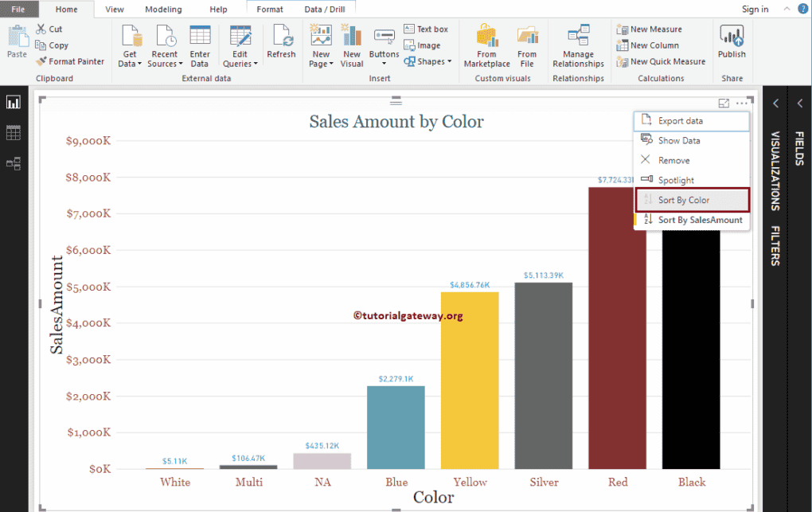The width and height of the screenshot is (812, 512).
Task: Click the Sign in link
Action: 755,10
